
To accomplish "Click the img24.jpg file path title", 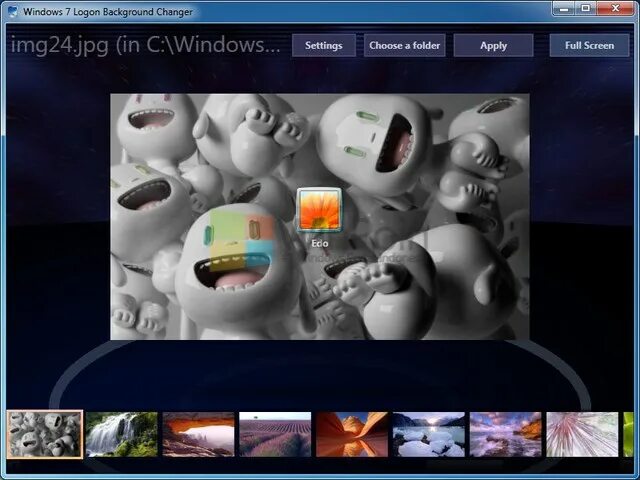I will 145,45.
